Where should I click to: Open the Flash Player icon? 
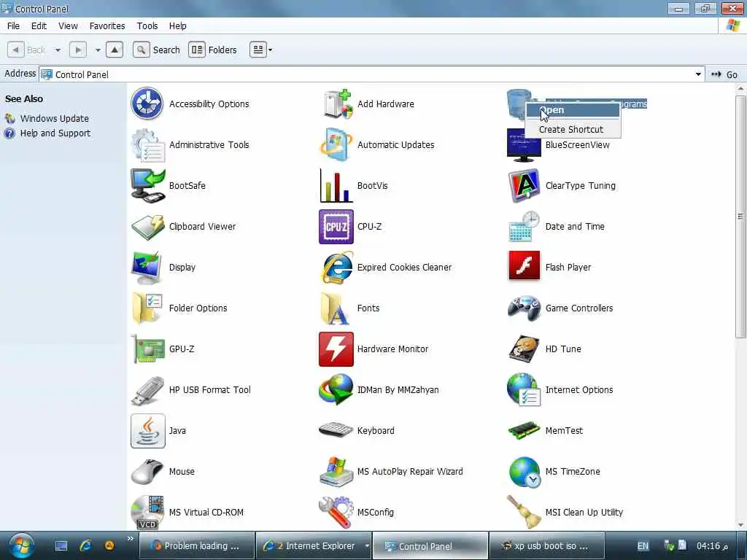[x=524, y=265]
